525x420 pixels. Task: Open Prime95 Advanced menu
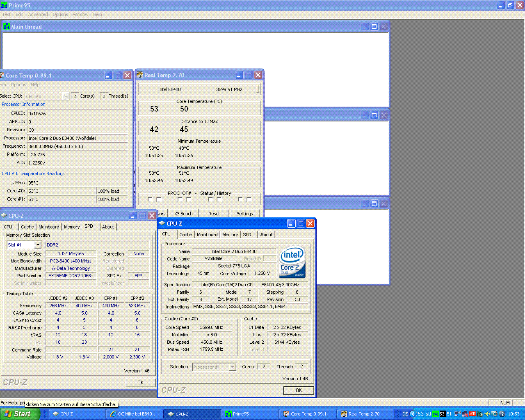38,14
